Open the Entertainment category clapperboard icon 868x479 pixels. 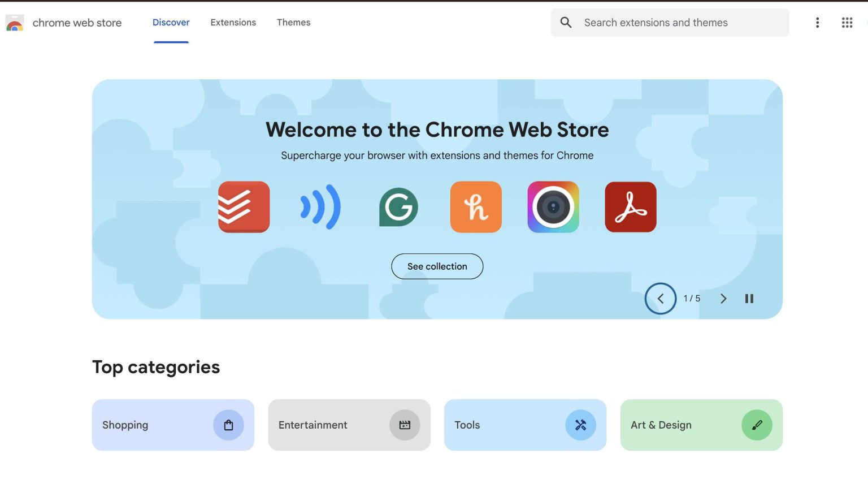click(x=405, y=425)
